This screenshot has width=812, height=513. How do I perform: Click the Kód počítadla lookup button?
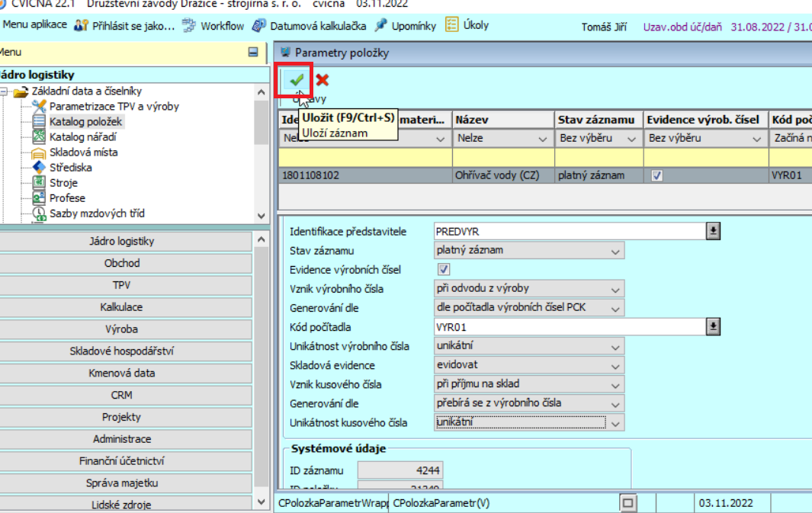pos(713,327)
